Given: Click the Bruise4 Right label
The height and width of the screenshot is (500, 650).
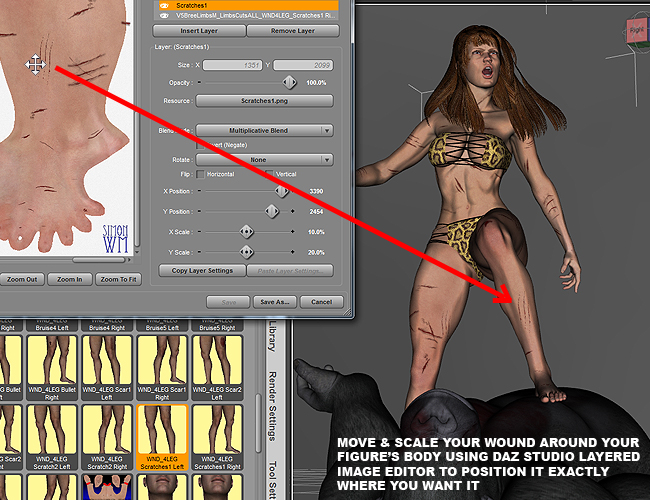Looking at the screenshot, I should (x=107, y=328).
